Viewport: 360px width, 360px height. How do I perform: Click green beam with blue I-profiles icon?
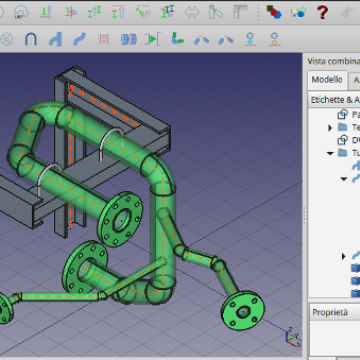167,12
